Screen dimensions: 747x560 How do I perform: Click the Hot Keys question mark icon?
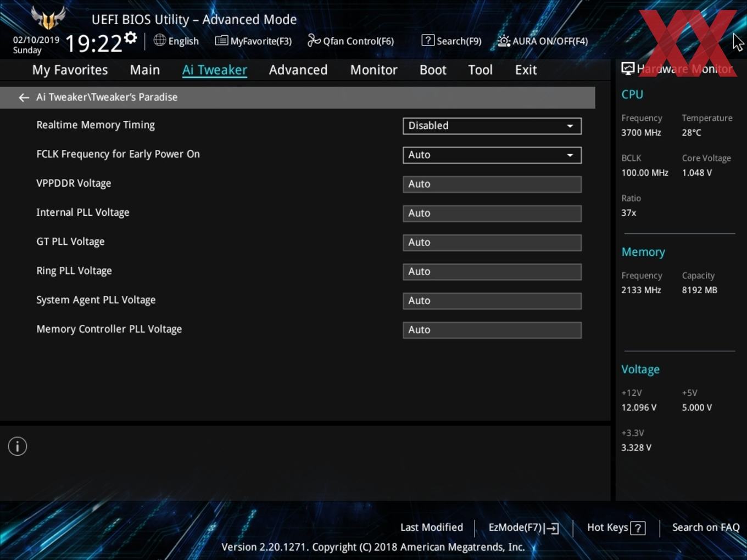[638, 528]
